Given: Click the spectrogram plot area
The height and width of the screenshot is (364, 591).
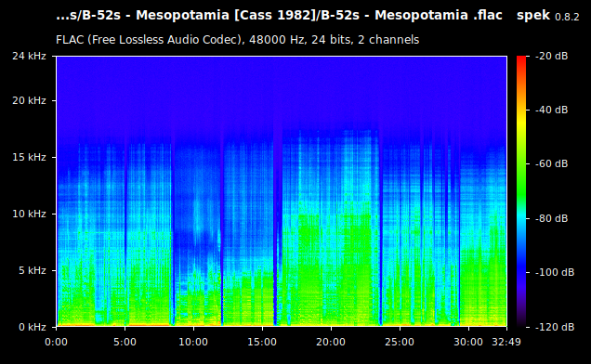Looking at the screenshot, I should coord(282,191).
